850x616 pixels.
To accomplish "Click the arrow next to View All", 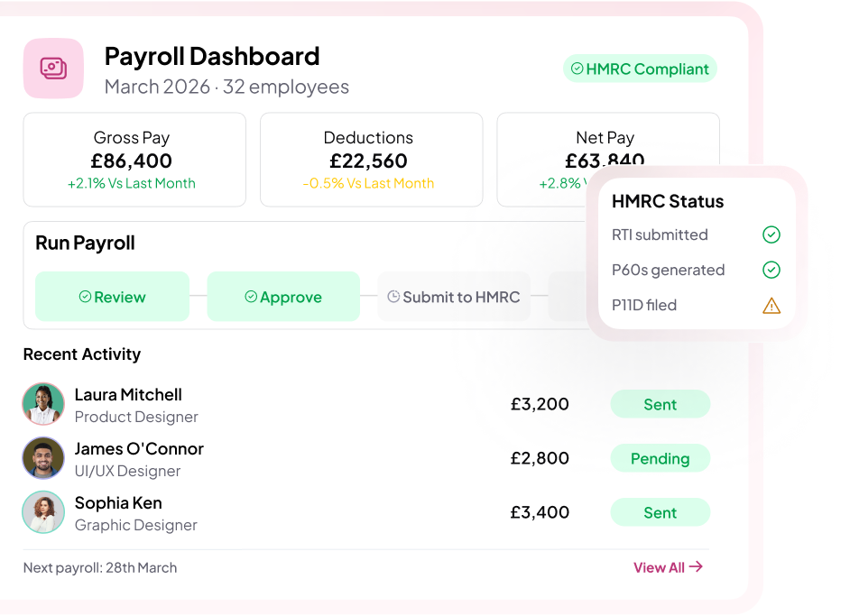I will point(696,567).
